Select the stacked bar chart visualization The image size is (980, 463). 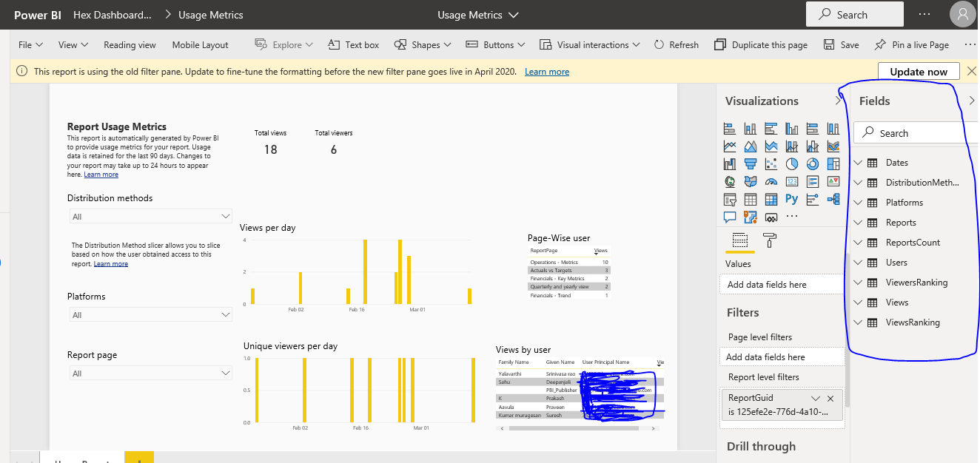point(730,129)
